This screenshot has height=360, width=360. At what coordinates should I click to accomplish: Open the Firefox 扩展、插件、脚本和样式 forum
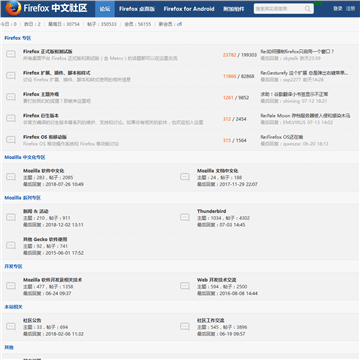tap(57, 73)
